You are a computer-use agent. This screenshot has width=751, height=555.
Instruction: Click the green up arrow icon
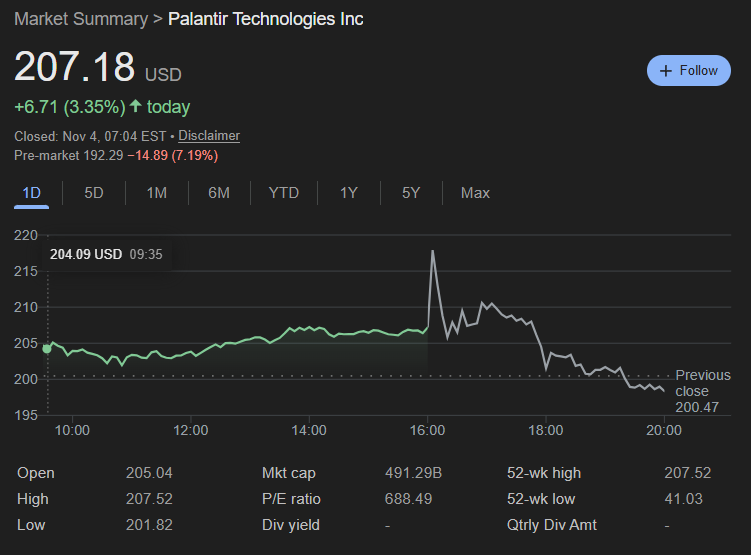tap(135, 106)
